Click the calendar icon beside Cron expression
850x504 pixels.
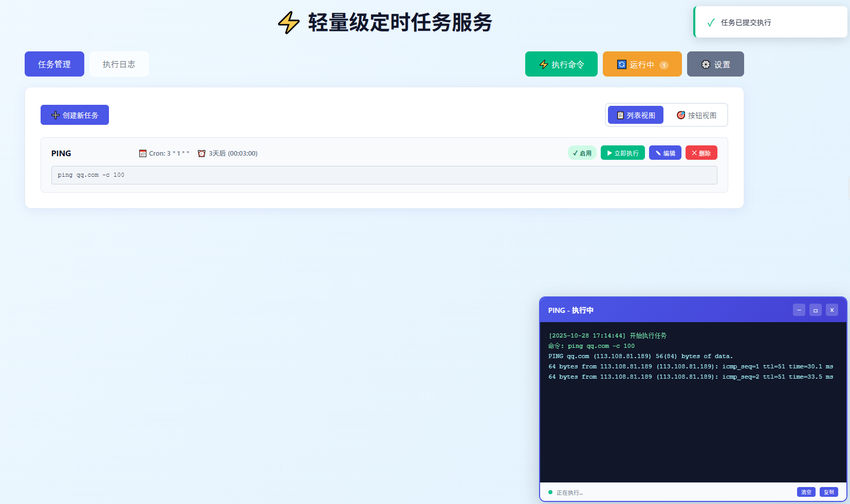tap(143, 154)
